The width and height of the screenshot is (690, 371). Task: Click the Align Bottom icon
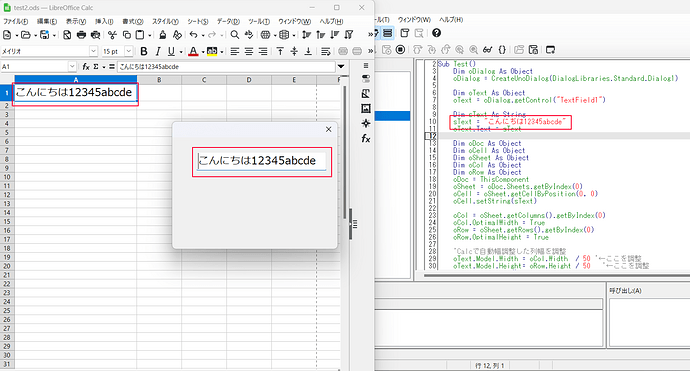[x=308, y=51]
